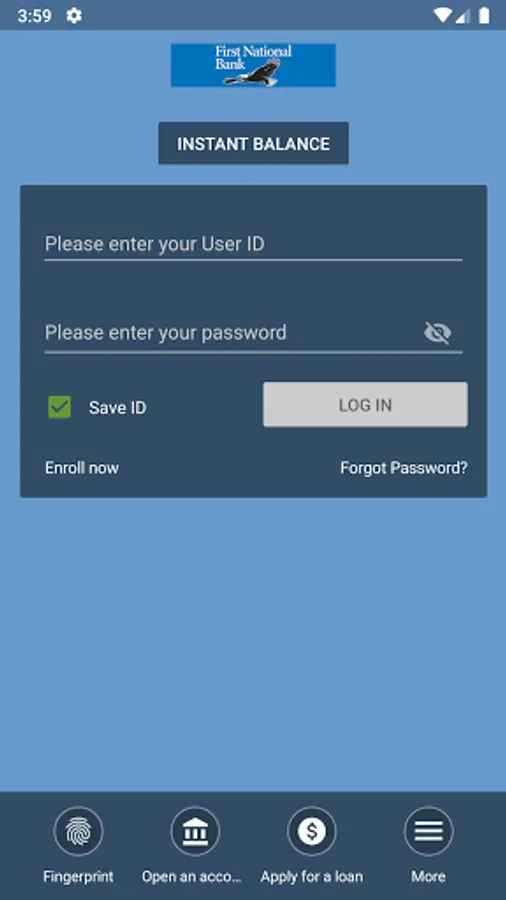Tap the dollar sign loan icon
Screen dimensions: 506x900
click(312, 831)
